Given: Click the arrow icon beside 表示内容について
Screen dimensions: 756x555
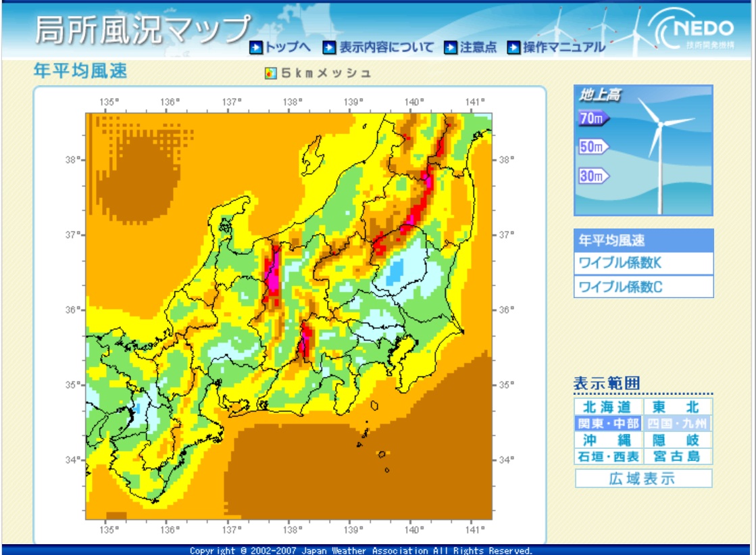Looking at the screenshot, I should pyautogui.click(x=329, y=47).
